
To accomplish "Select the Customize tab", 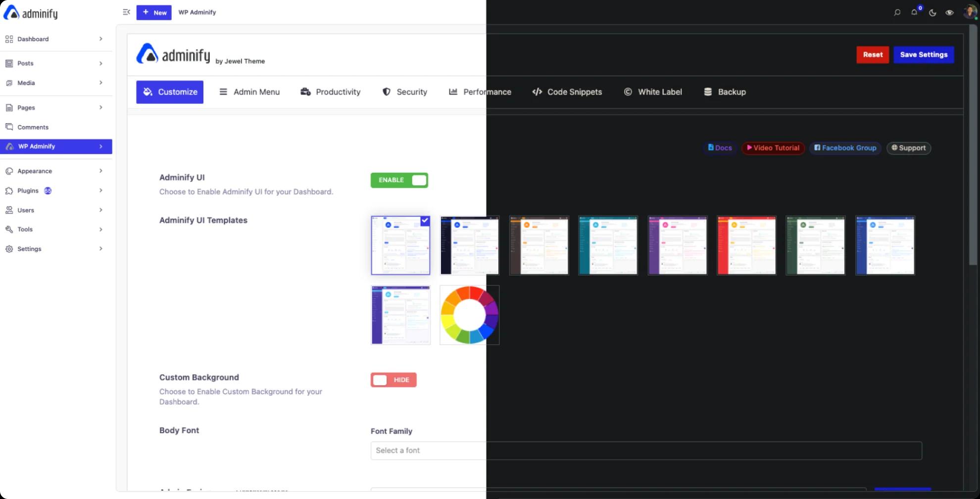I will [x=170, y=92].
